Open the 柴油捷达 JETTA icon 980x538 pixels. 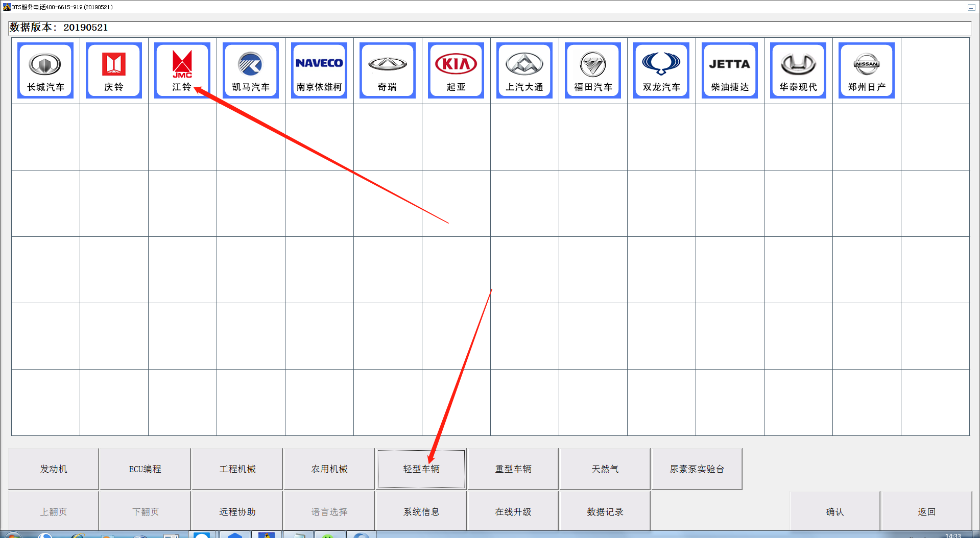[730, 70]
